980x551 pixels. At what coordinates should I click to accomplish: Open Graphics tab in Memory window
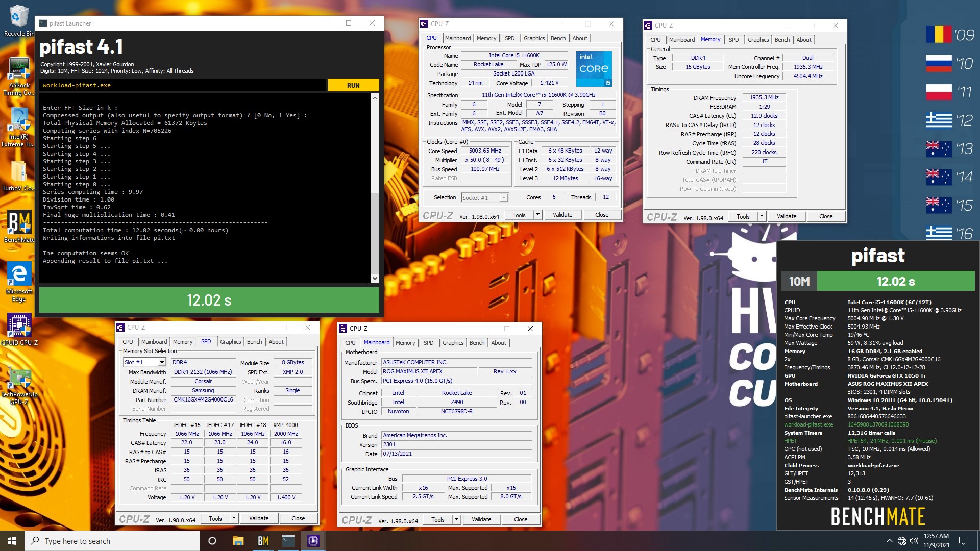(758, 40)
